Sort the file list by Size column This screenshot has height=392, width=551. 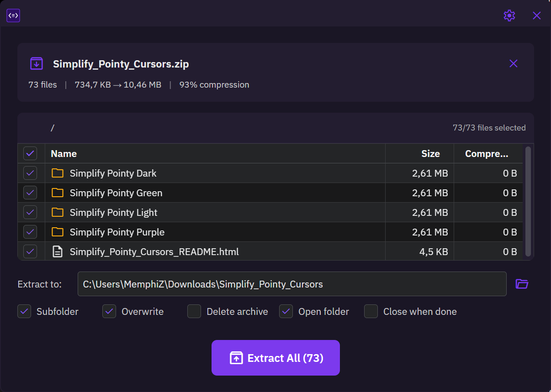click(430, 154)
